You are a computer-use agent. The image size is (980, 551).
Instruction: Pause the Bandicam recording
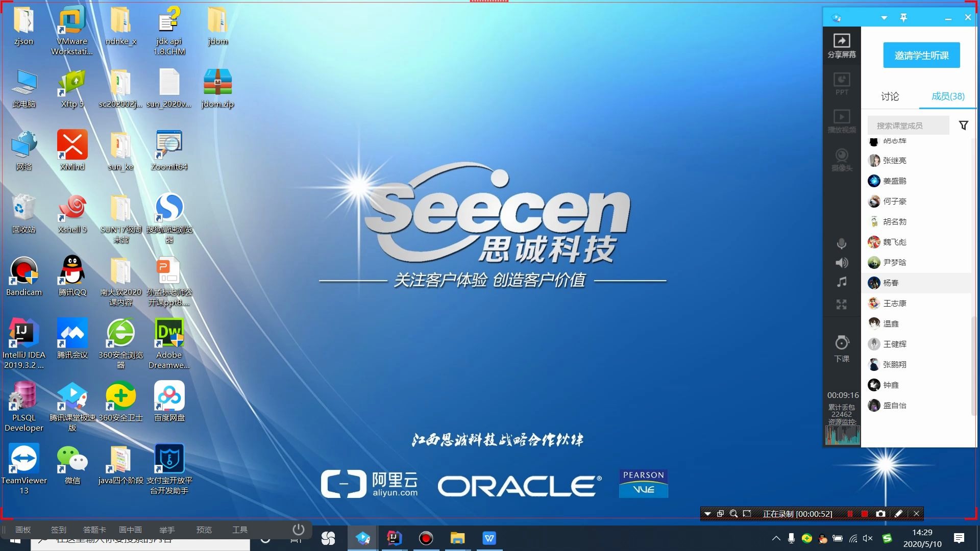pyautogui.click(x=850, y=514)
